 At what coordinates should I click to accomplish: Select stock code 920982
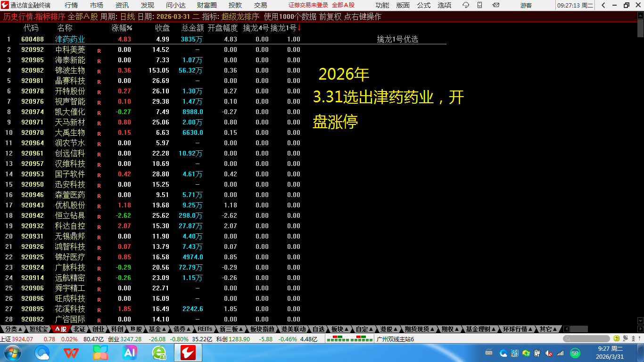(33, 70)
